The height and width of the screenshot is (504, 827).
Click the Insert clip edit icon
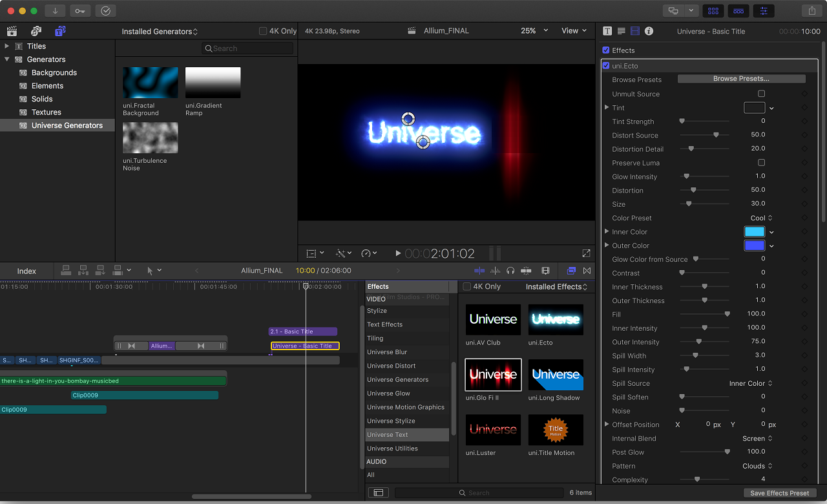click(83, 271)
